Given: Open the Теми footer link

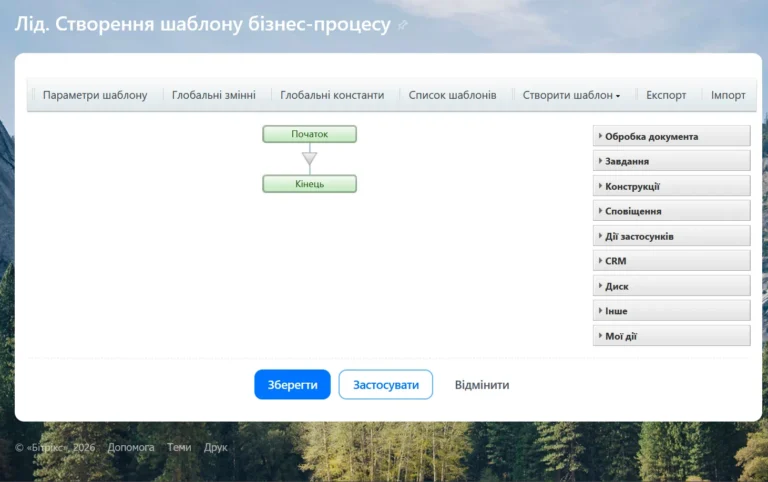Looking at the screenshot, I should [179, 447].
